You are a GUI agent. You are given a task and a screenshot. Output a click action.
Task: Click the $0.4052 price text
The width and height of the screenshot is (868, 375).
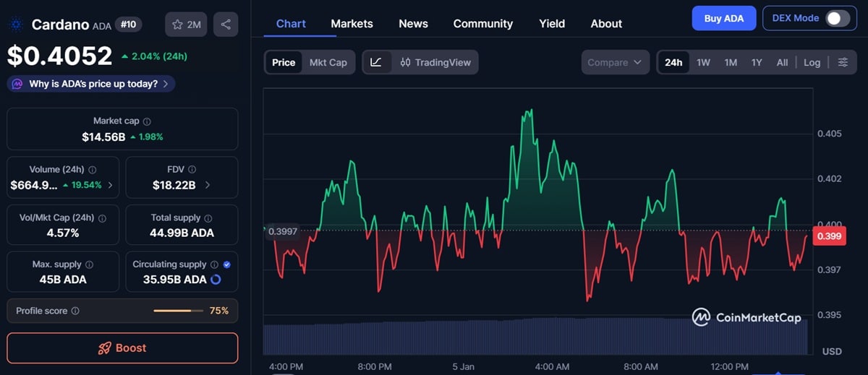tap(60, 56)
